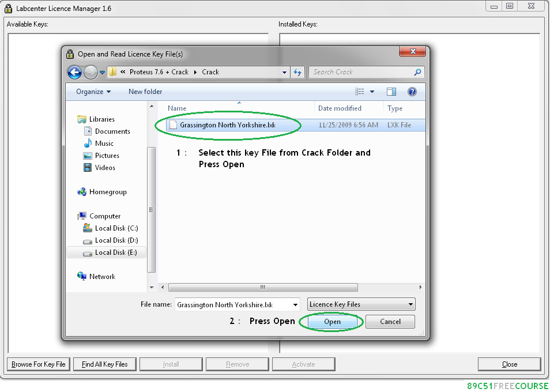Viewport: 550px width, 392px height.
Task: Select 'Proteus 7.6 + Crack' breadcrumb
Action: coord(159,72)
